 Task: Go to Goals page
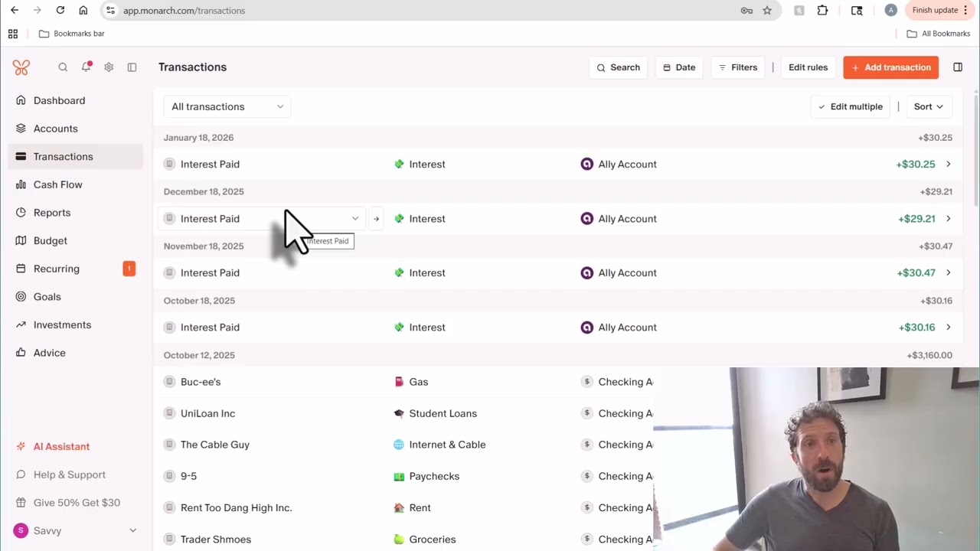coord(76,297)
